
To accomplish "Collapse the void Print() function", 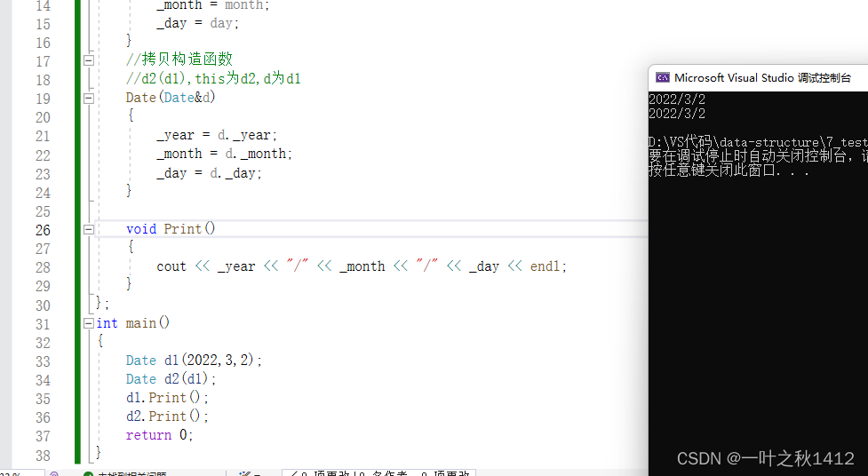I will [x=89, y=229].
